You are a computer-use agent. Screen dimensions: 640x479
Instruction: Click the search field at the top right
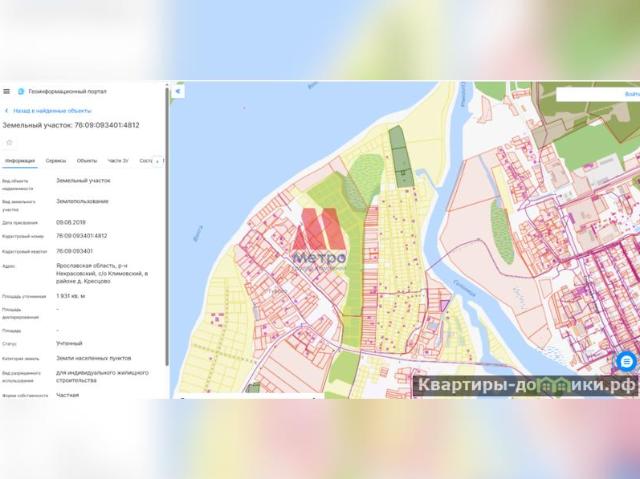click(598, 94)
